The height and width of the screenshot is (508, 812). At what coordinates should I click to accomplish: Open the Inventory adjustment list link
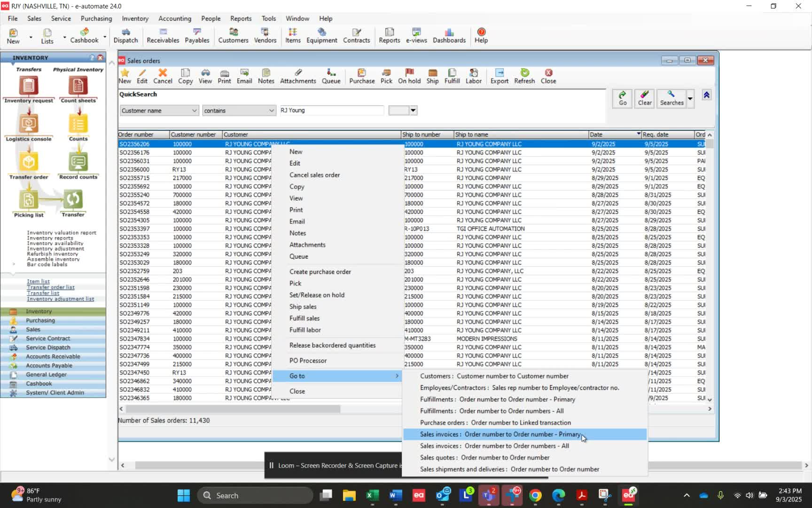tap(60, 299)
